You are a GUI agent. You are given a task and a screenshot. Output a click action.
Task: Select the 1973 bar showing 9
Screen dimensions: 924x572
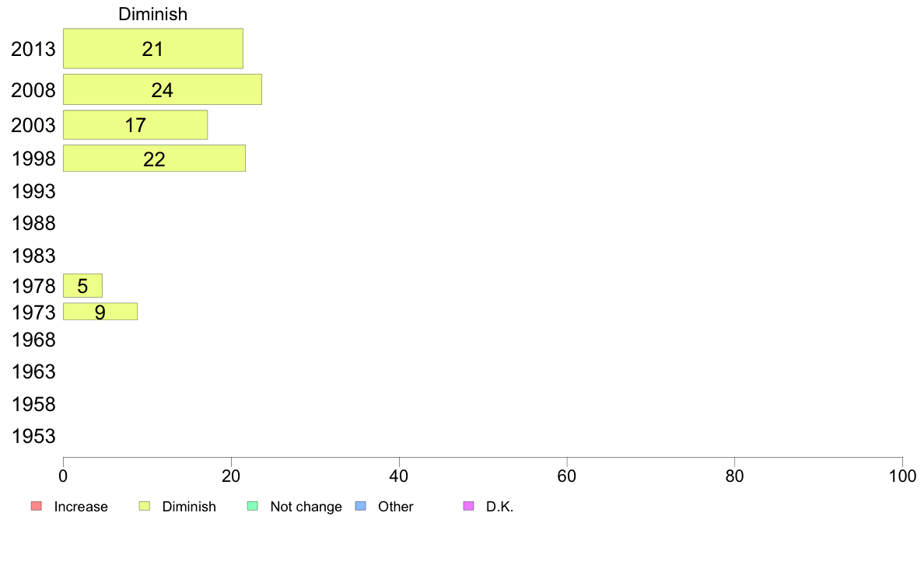tap(100, 312)
